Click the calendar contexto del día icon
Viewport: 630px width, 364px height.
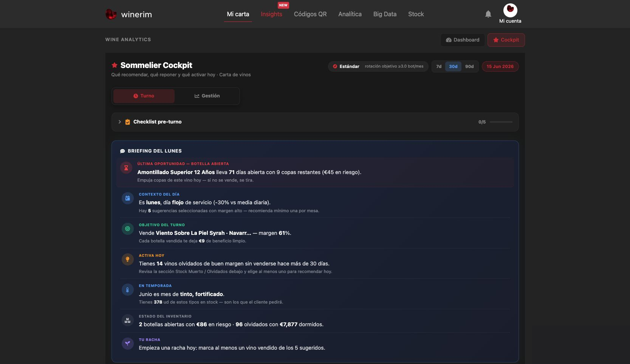(x=127, y=198)
